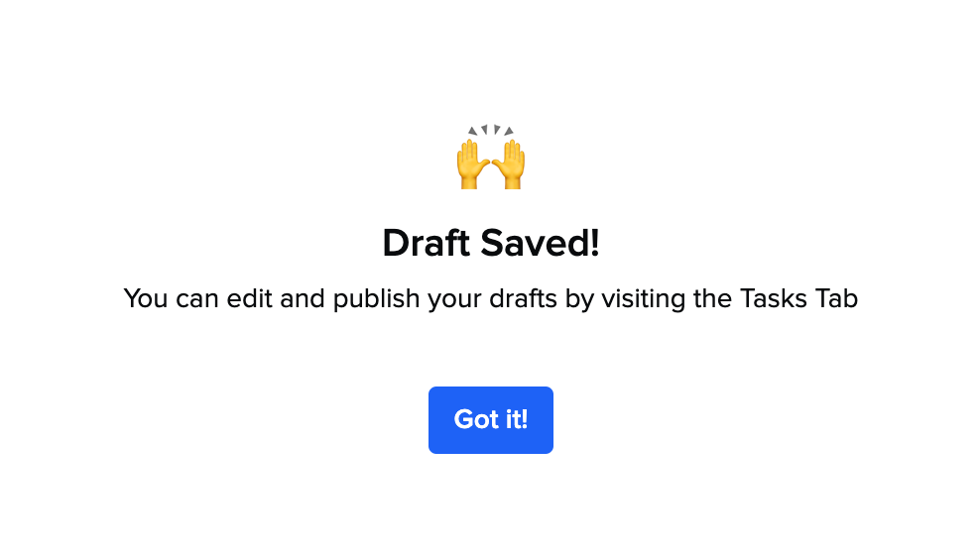Screen dimensions: 980x553
Task: Click the Tasks Tab text in the message
Action: click(798, 298)
